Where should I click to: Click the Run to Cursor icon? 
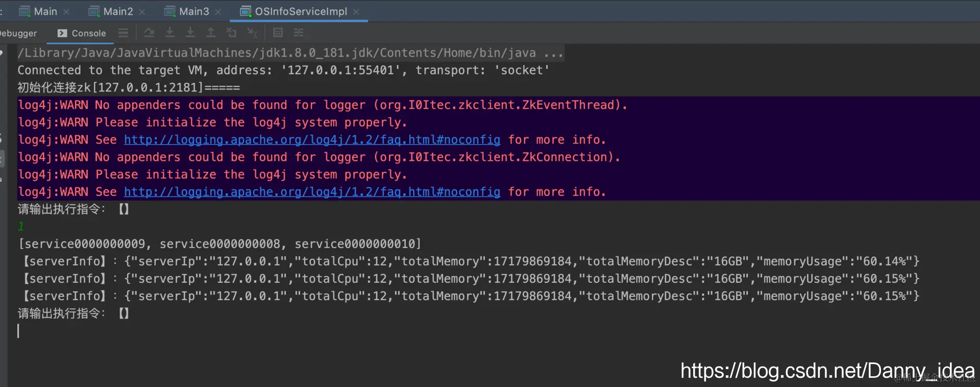point(252,33)
